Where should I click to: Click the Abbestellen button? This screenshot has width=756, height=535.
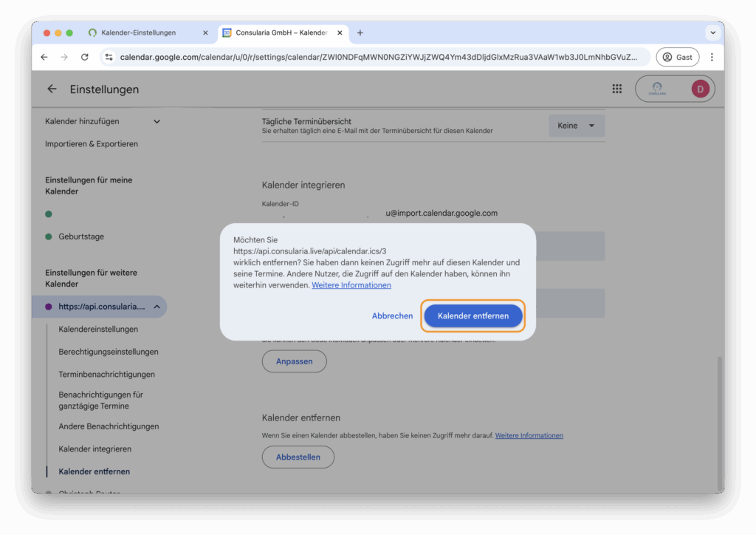tap(298, 457)
